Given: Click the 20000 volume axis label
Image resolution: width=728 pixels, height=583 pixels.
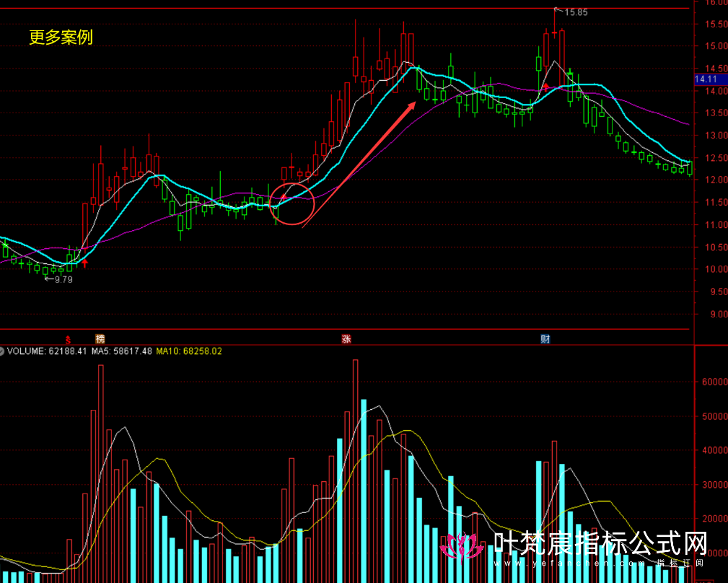Looking at the screenshot, I should tap(715, 519).
